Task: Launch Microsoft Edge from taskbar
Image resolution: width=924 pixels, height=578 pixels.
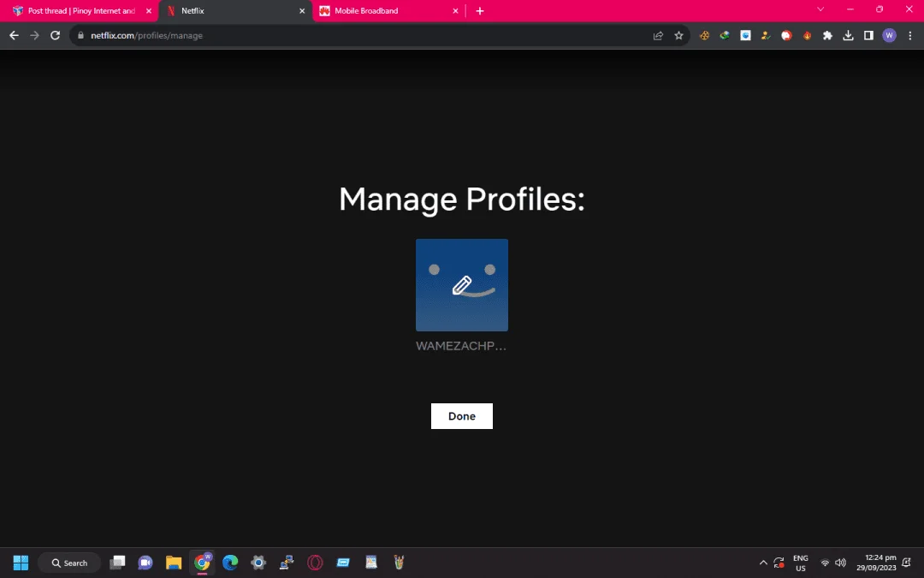Action: coord(230,563)
